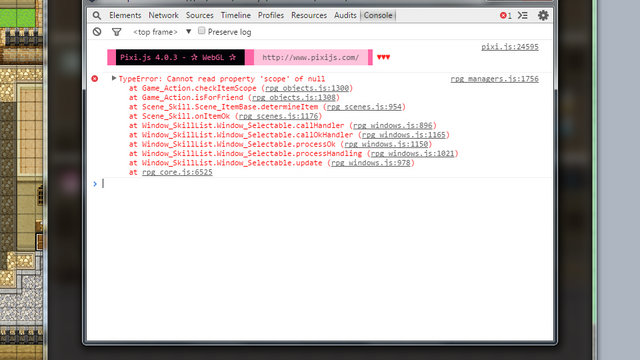Open DevTools settings gear
The height and width of the screenshot is (360, 640).
point(543,16)
